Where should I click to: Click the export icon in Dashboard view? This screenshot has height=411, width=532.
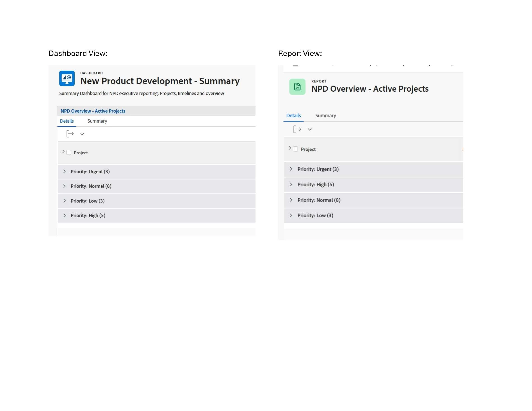tap(70, 134)
